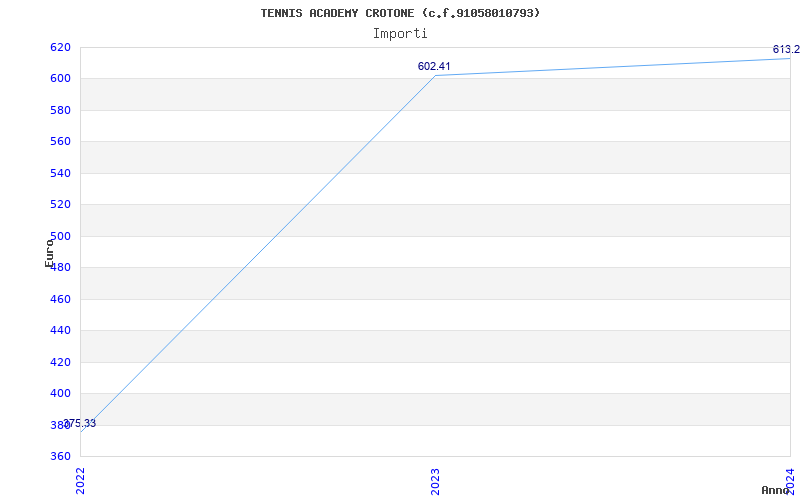Select the 613.2 data label
The image size is (800, 500).
pos(786,49)
